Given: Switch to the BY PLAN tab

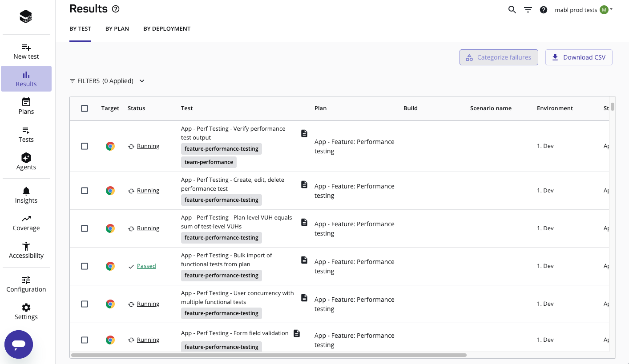Looking at the screenshot, I should tap(117, 29).
